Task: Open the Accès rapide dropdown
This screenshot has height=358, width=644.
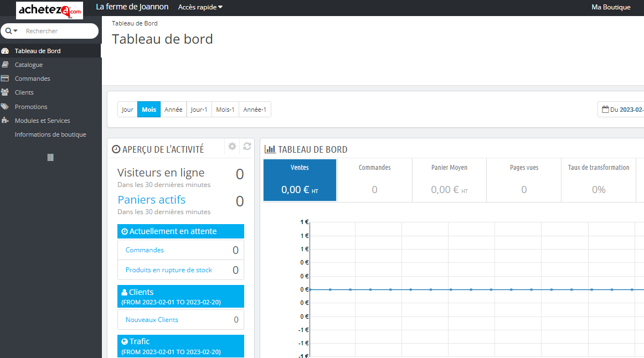Action: 200,7
